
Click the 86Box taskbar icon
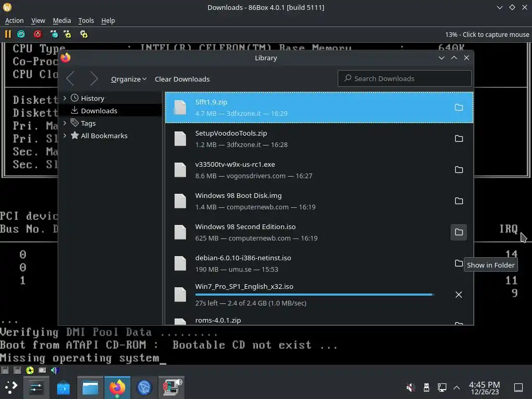tap(171, 388)
